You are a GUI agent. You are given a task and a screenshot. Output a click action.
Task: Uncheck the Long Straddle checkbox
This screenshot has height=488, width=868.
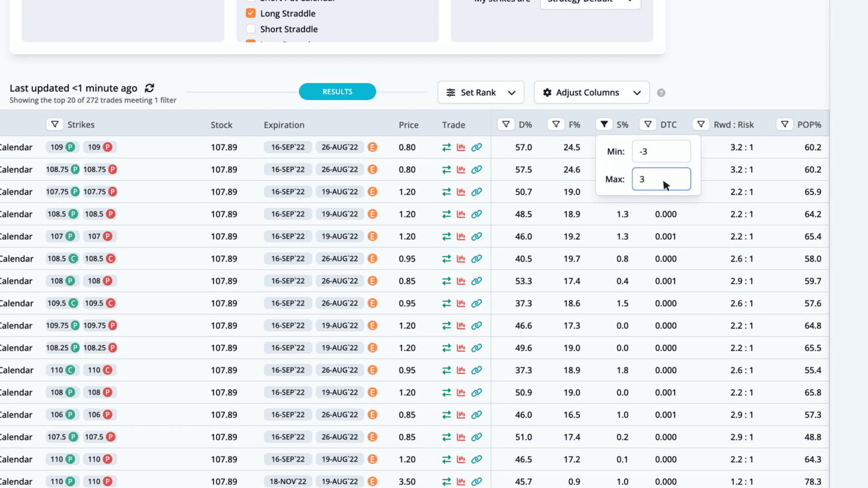251,13
